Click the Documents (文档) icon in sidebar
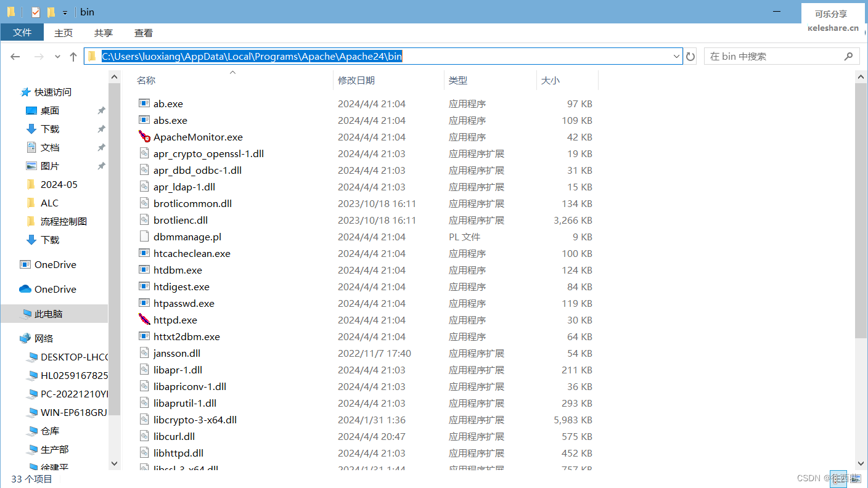 31,147
